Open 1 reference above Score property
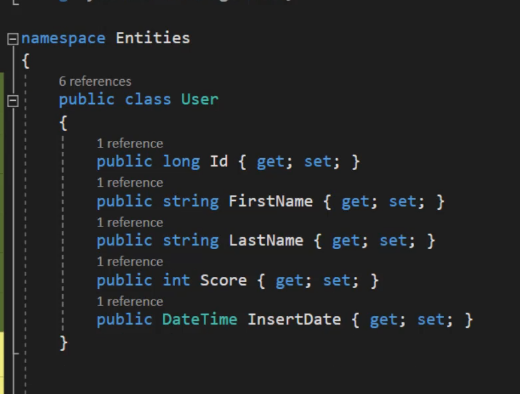Screen dimensions: 520x394 [x=130, y=262]
